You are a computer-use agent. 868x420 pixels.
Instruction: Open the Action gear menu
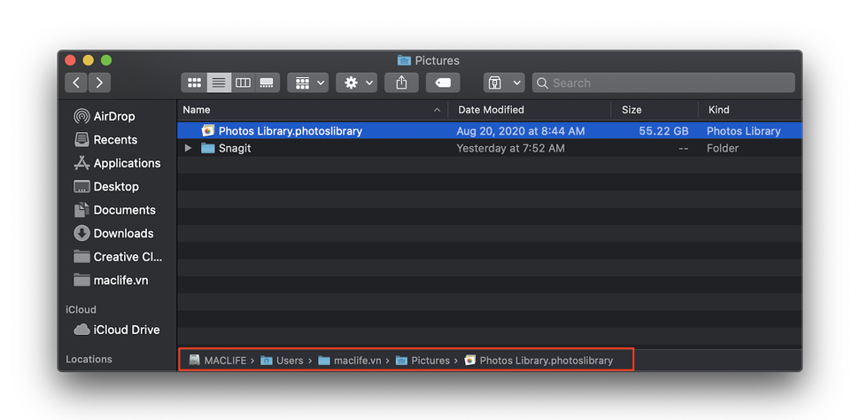[x=359, y=82]
